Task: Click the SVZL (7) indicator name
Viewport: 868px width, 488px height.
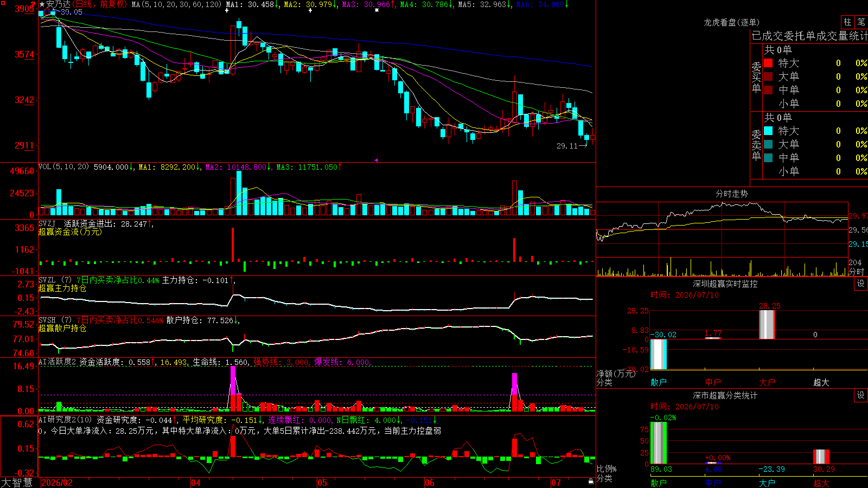Action: click(x=55, y=280)
